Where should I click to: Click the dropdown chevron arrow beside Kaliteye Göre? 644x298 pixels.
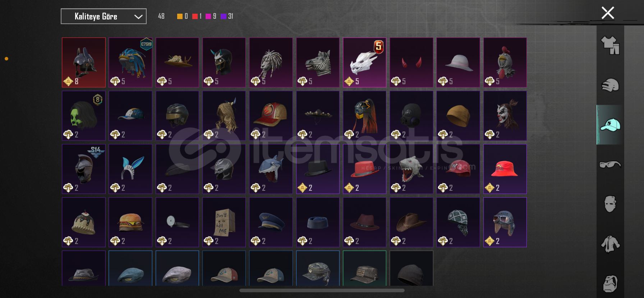tap(138, 17)
